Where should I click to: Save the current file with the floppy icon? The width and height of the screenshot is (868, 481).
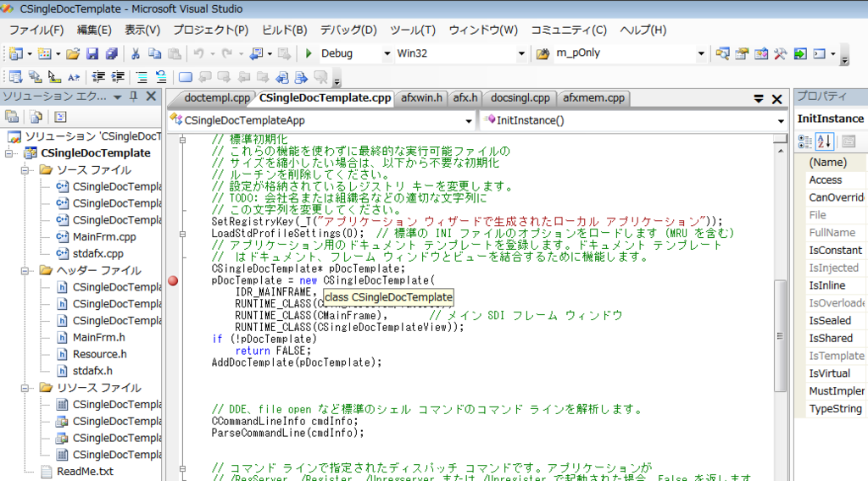92,53
